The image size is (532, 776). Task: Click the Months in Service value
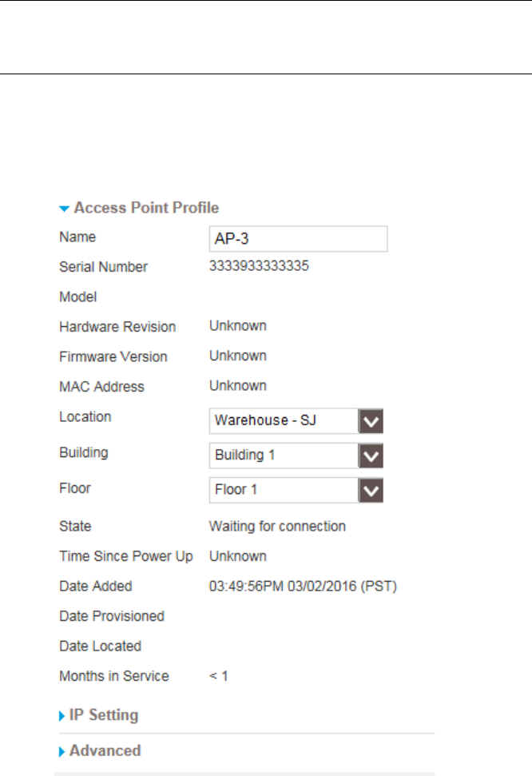coord(219,675)
